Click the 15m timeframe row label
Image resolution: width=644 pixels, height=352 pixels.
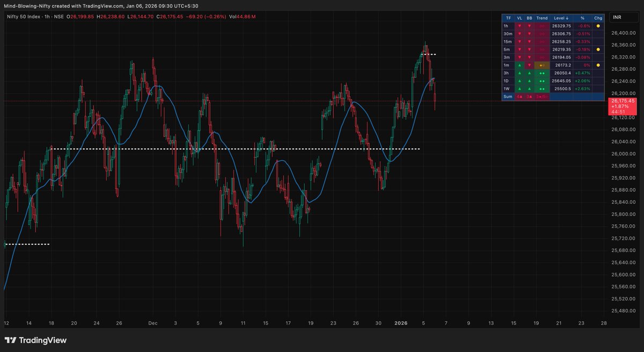(507, 41)
